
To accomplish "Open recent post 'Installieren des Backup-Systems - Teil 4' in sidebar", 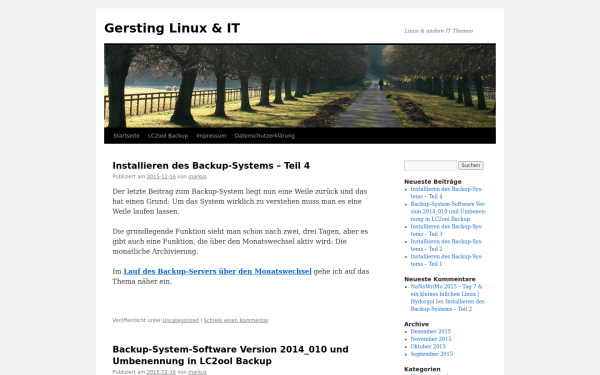I will click(447, 192).
